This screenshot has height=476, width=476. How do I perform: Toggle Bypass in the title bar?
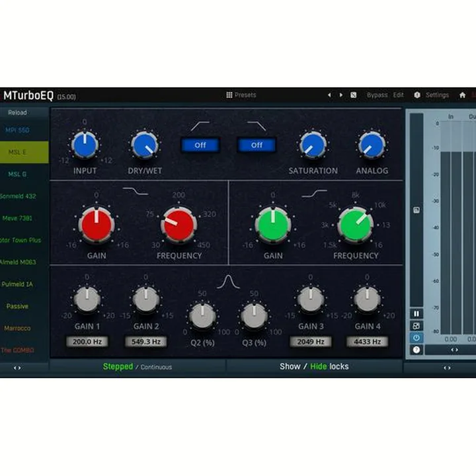coord(377,95)
